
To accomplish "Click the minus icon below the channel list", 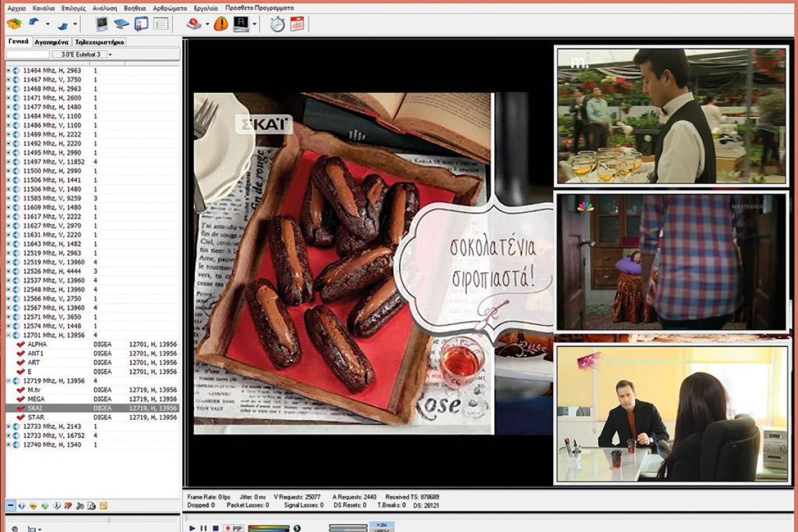I will coord(11,506).
